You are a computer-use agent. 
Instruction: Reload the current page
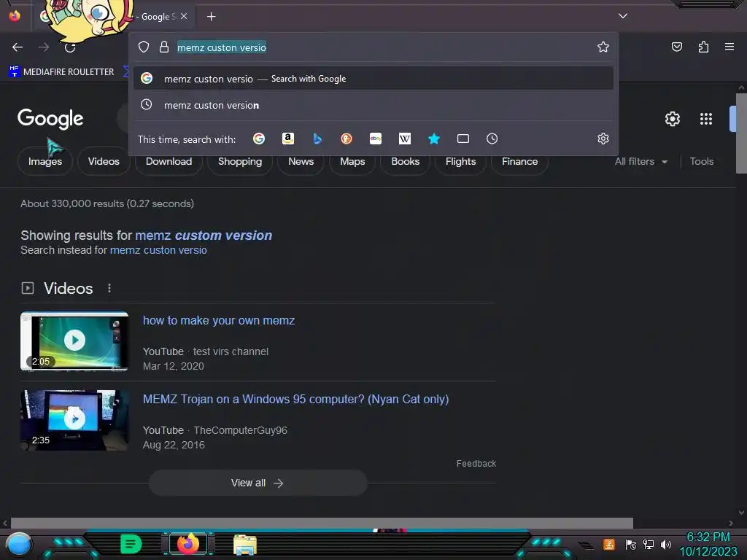click(70, 47)
